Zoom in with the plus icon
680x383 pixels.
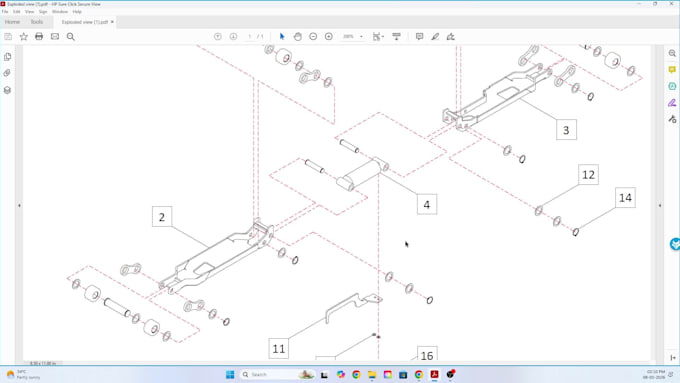coord(329,37)
